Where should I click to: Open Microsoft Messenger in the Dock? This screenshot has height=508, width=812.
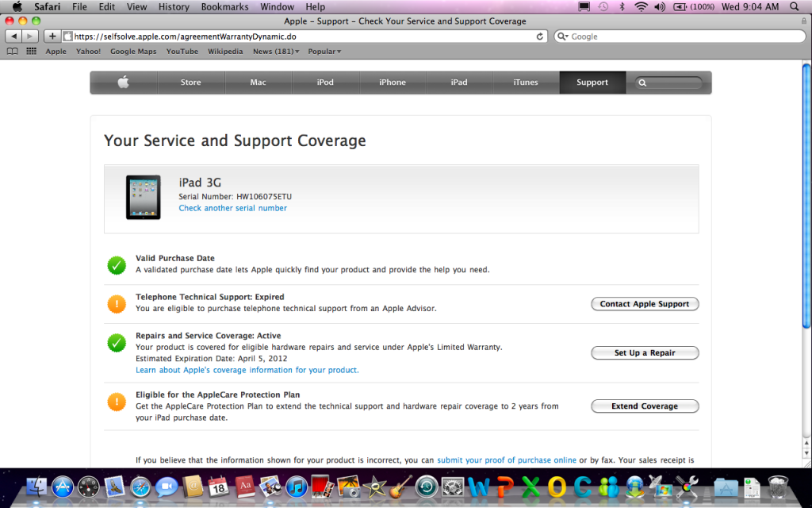[609, 487]
